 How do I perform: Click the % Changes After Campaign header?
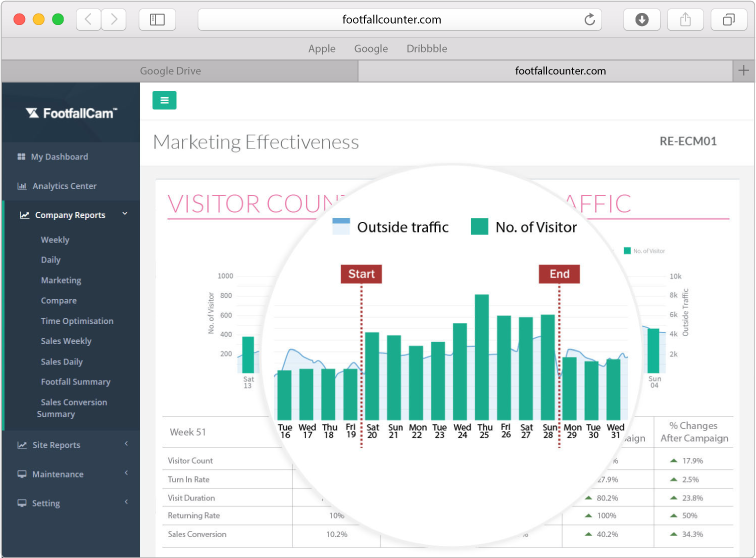point(694,432)
